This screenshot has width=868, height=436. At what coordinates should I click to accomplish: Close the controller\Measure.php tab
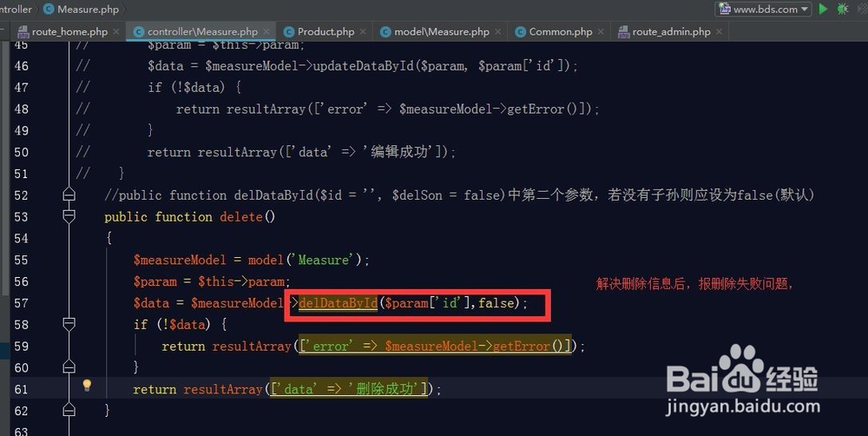point(266,32)
